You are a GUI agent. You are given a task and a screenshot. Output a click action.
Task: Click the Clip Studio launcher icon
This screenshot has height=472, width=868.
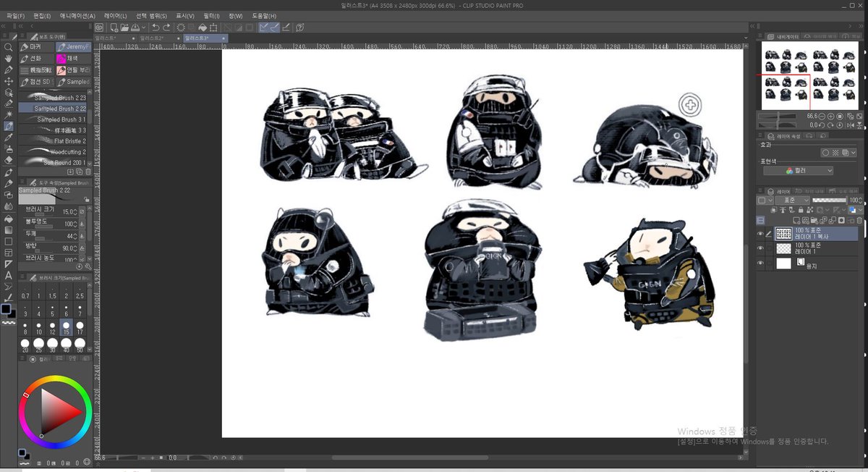(100, 28)
